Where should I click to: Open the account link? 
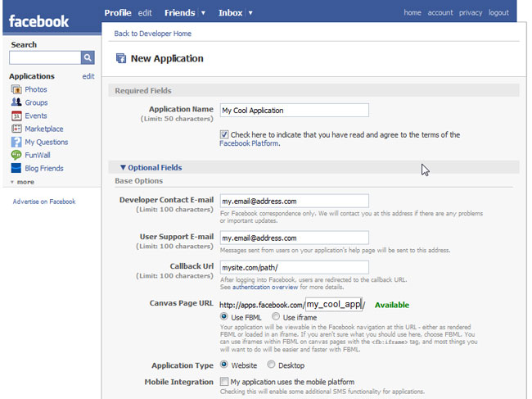coord(440,12)
